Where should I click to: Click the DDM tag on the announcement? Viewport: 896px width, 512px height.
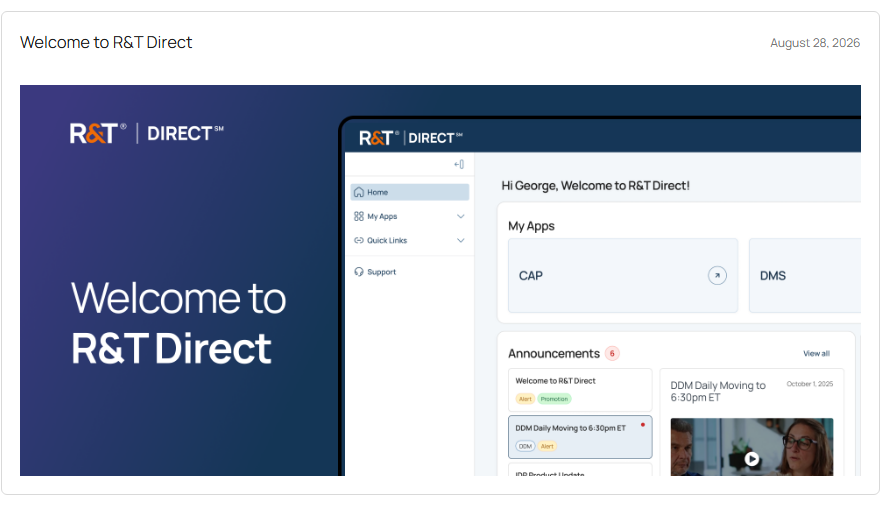[525, 446]
